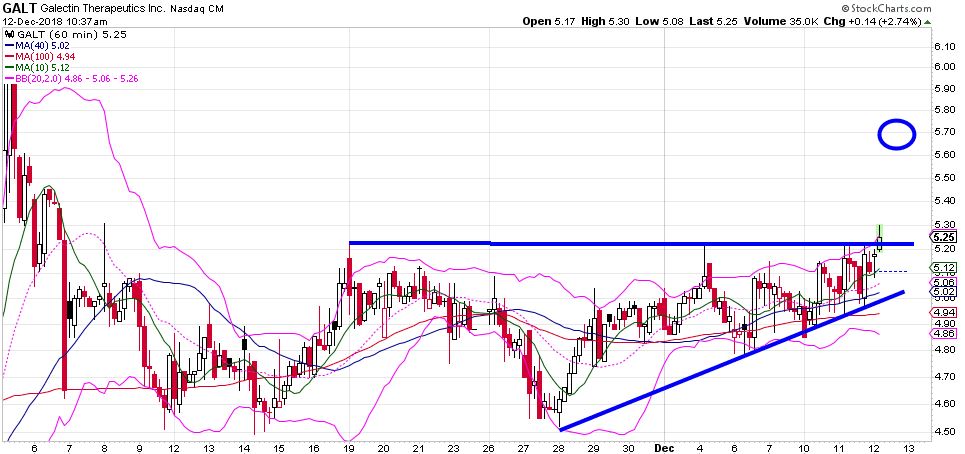Viewport: 965px width, 454px height.
Task: Click the 28 date label on the axis
Action: coord(560,448)
